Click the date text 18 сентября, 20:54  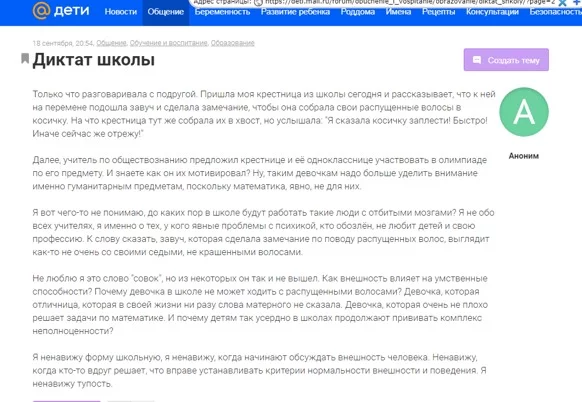63,43
